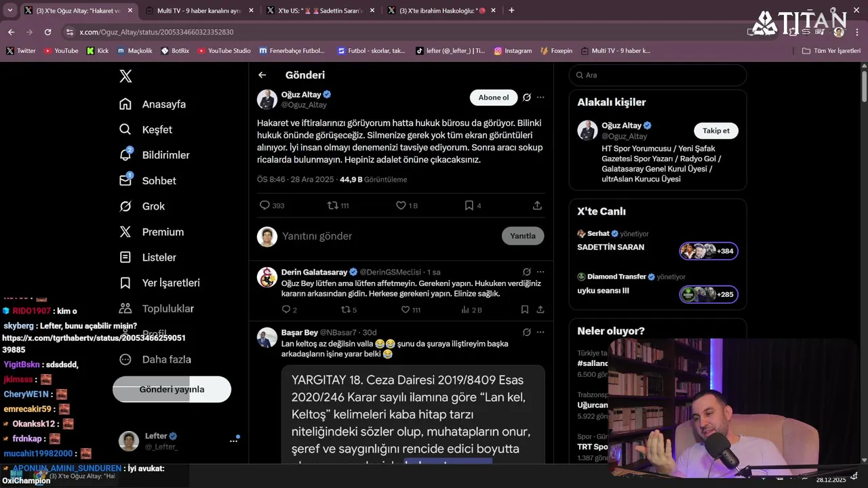Open more options on Başar Bey reply
This screenshot has width=868, height=488.
click(540, 332)
